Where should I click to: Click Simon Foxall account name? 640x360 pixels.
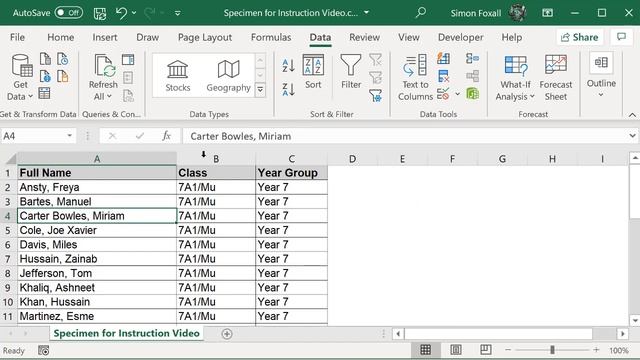(x=476, y=13)
